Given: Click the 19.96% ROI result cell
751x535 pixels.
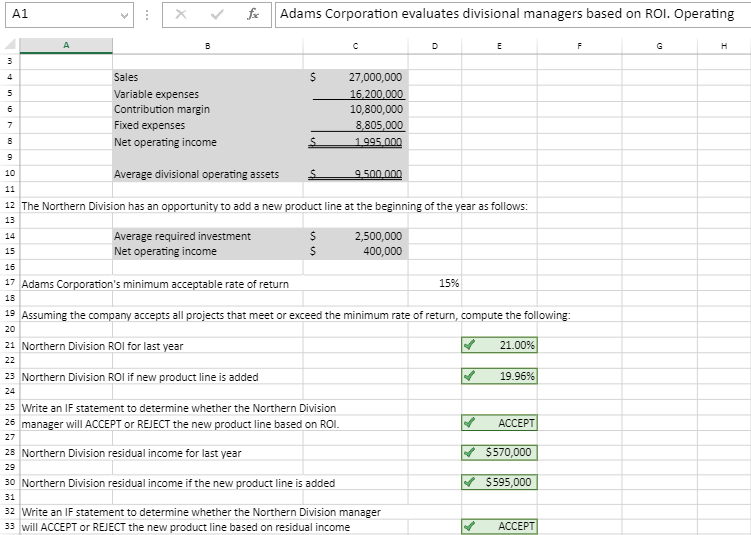Looking at the screenshot, I should pyautogui.click(x=499, y=376).
